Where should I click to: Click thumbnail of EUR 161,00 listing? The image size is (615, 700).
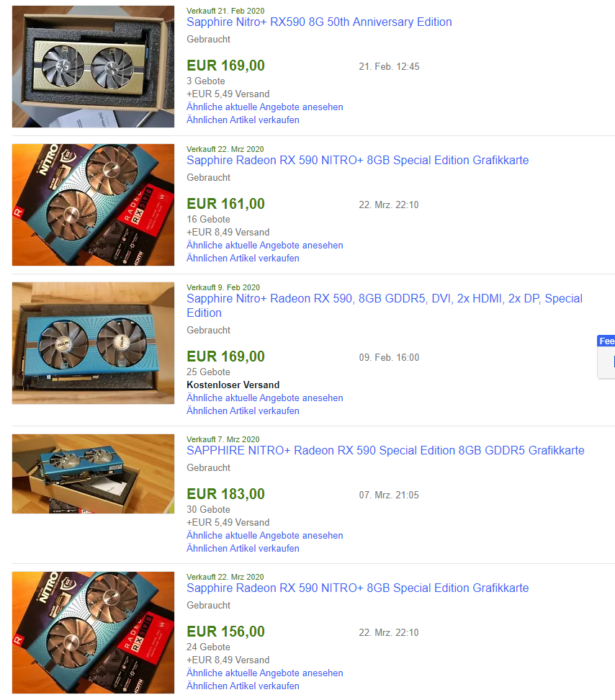(94, 205)
